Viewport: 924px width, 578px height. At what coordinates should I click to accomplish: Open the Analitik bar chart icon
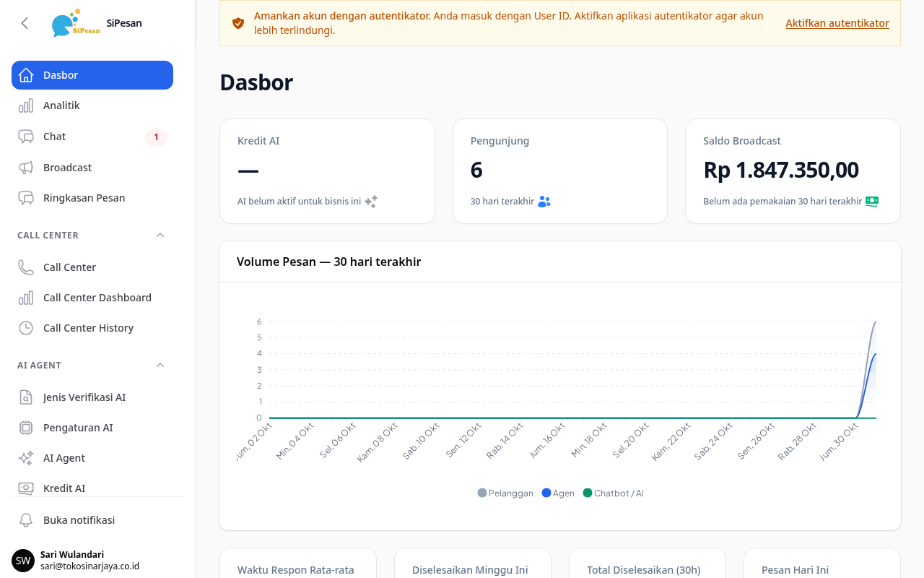coord(26,105)
